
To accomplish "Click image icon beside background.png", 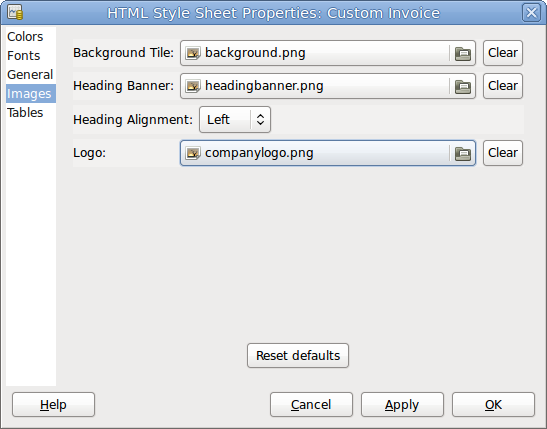I will (193, 53).
